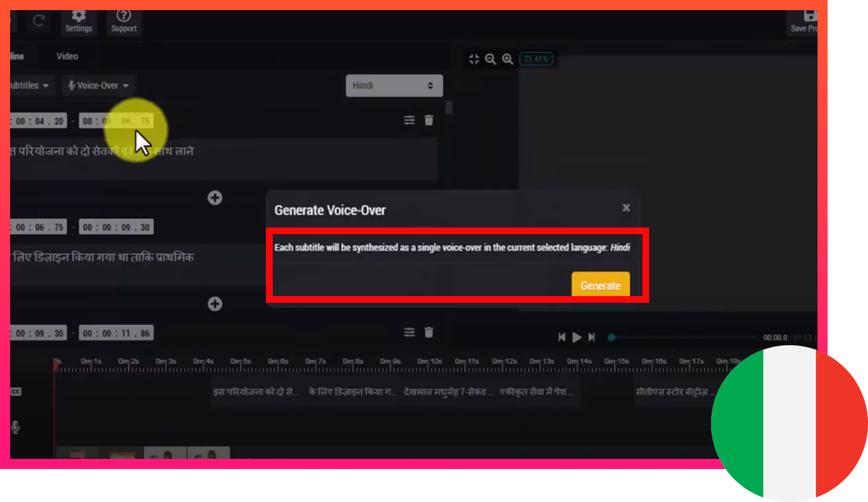This screenshot has width=868, height=502.
Task: Select timeline clip 'के लिए डिज़ाइन किया ग...'
Action: pos(352,392)
